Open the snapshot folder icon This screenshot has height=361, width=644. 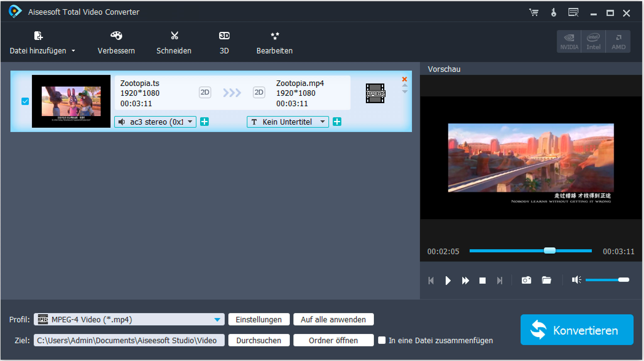click(546, 280)
